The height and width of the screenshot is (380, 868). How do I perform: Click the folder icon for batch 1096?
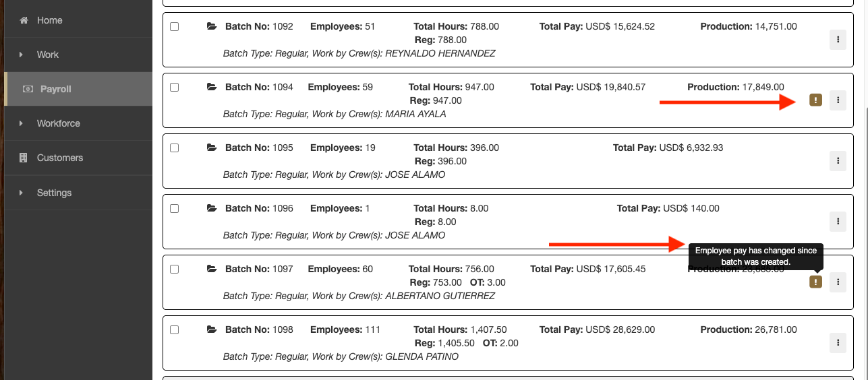click(x=212, y=209)
